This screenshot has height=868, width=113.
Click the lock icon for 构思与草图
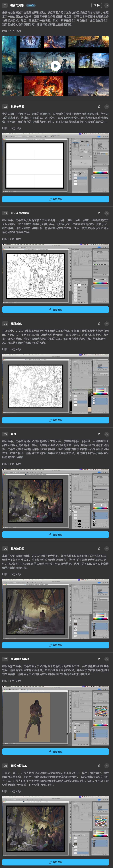pos(99,107)
